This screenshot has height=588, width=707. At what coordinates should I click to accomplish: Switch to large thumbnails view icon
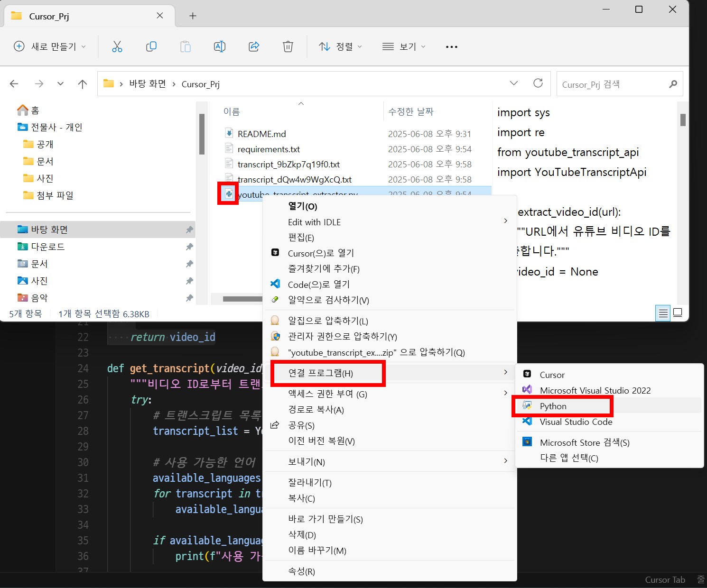pos(678,312)
